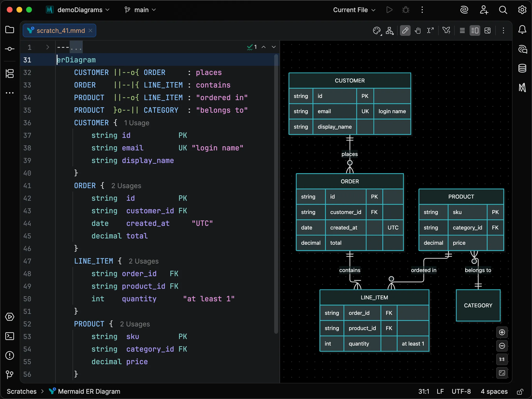Image resolution: width=532 pixels, height=399 pixels.
Task: Change 4 spaces indent setting
Action: [494, 392]
